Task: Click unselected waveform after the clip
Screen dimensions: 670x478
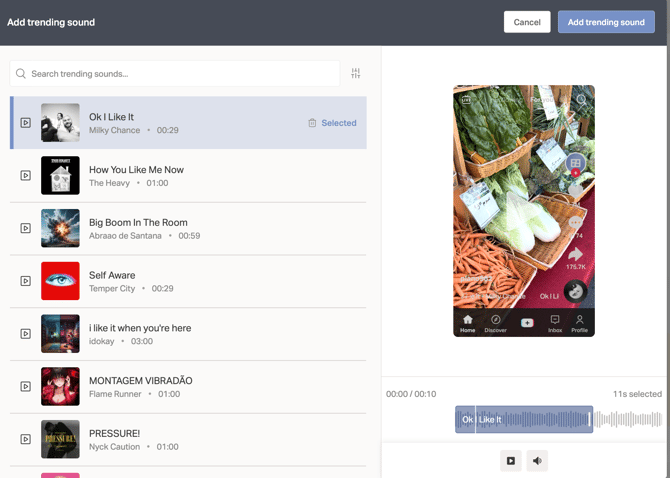Action: tap(628, 419)
